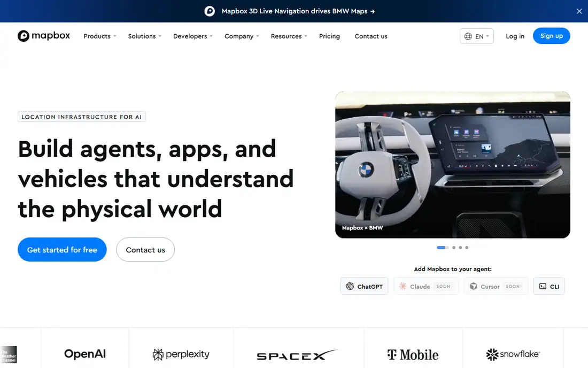Click the Location Infrastructure for AI badge
Viewport: 588px width, 368px height.
[81, 117]
